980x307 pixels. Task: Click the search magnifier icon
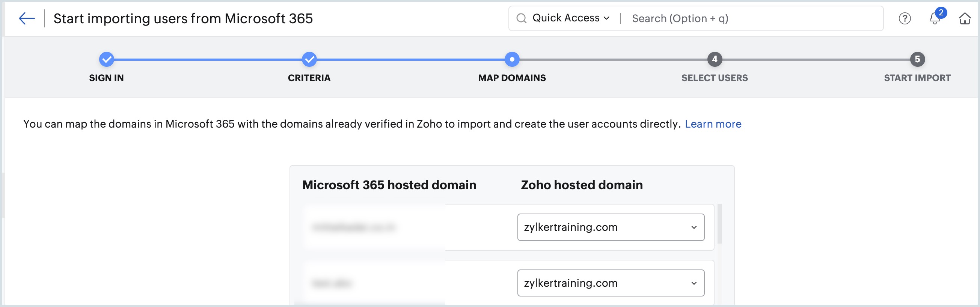pyautogui.click(x=521, y=18)
